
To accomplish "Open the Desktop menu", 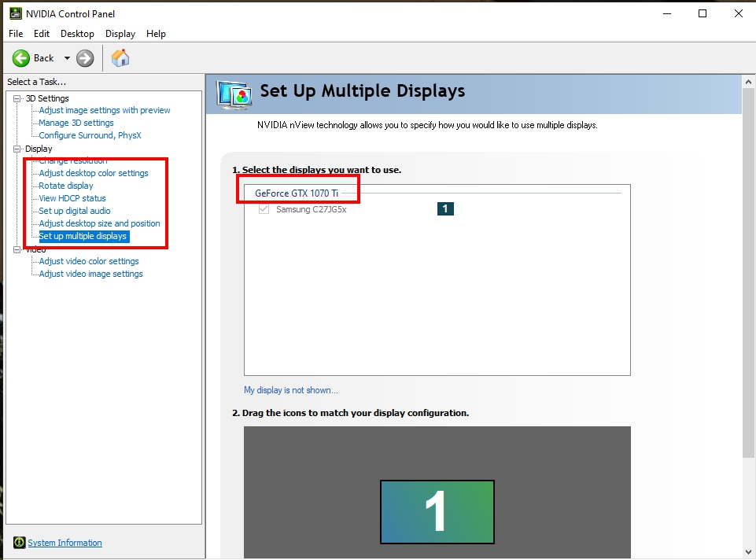I will coord(77,34).
